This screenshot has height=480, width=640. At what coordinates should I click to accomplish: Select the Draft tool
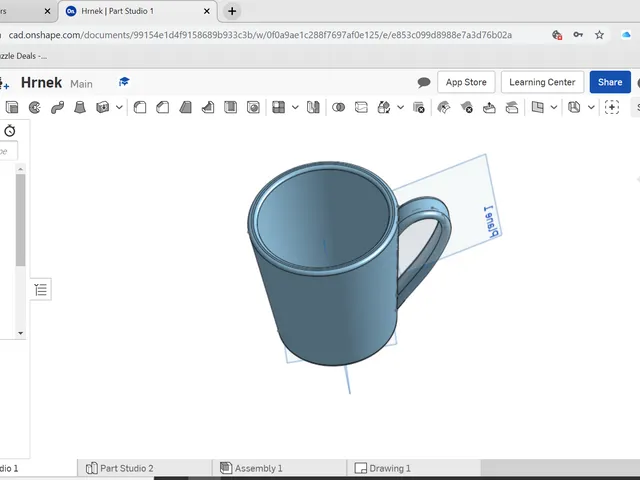(x=185, y=107)
